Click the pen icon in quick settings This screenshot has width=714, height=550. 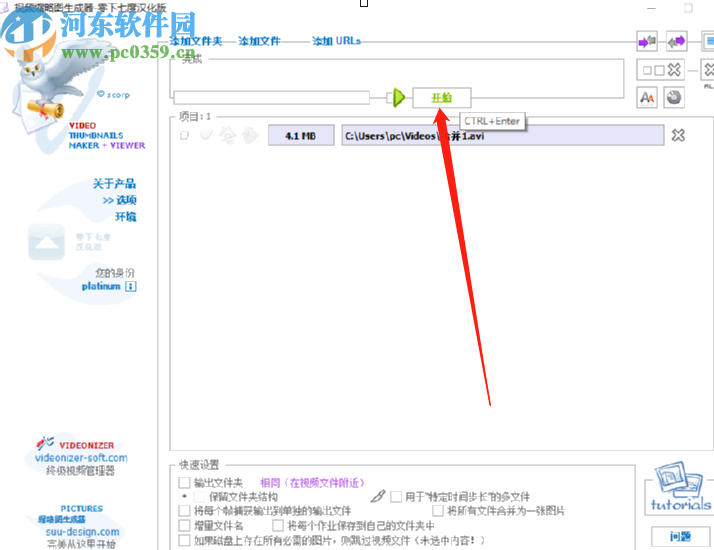tap(377, 496)
